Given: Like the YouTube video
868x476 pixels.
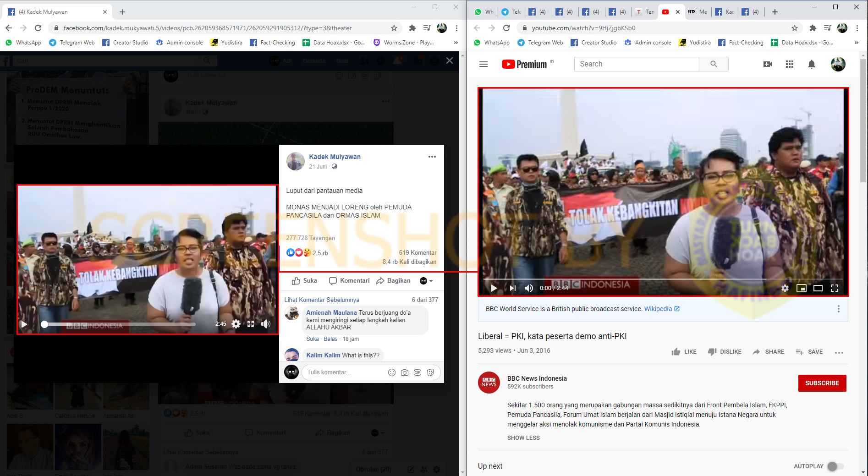Looking at the screenshot, I should (x=684, y=352).
